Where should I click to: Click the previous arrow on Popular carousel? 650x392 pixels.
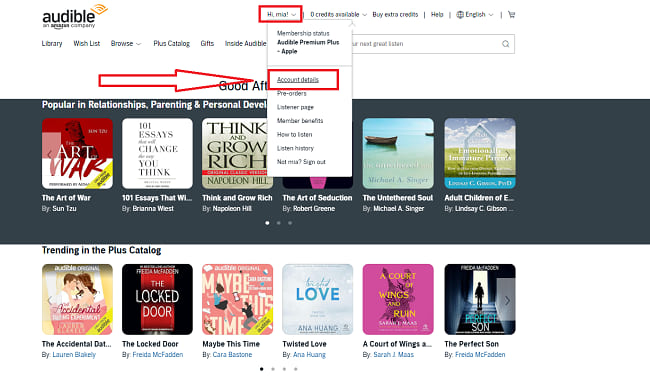click(49, 155)
